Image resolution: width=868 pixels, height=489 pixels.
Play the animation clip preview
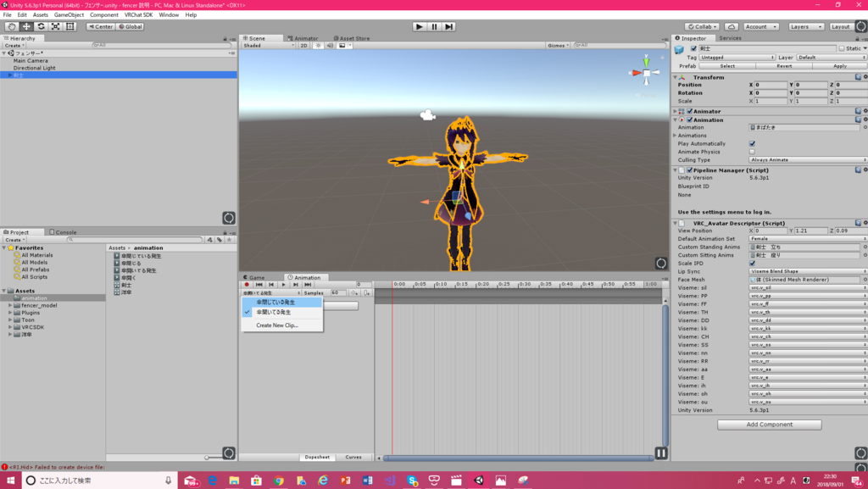click(283, 284)
